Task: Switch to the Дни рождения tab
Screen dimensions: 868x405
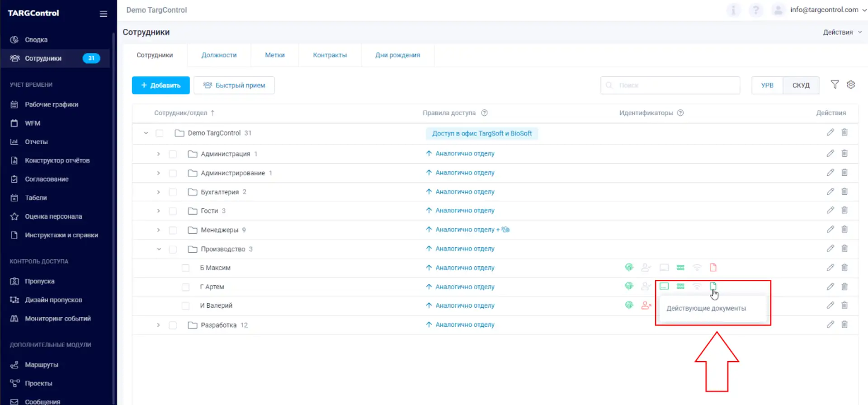Action: tap(398, 55)
